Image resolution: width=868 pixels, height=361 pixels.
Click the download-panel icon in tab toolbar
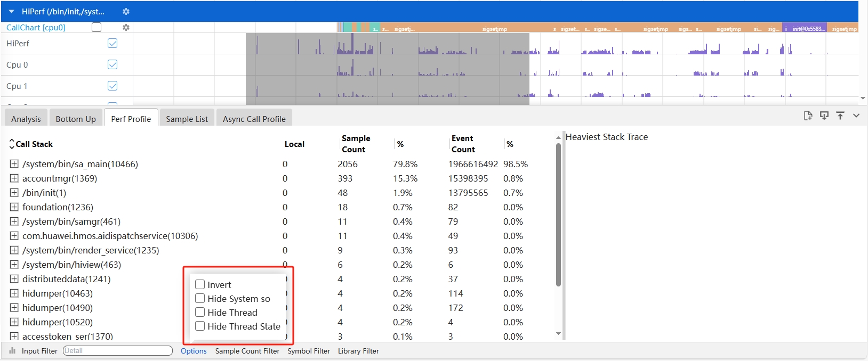[824, 116]
